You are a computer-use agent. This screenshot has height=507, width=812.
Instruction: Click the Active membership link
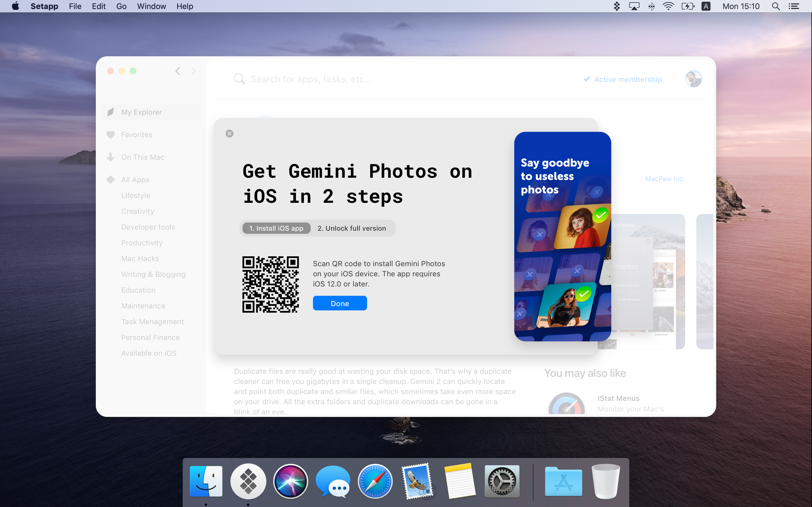click(628, 79)
